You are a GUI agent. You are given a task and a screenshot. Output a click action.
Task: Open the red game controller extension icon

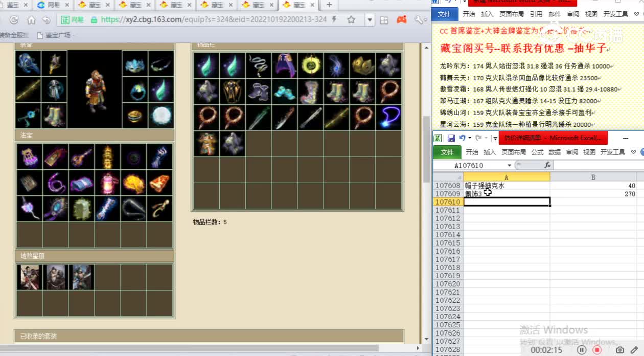(x=402, y=20)
